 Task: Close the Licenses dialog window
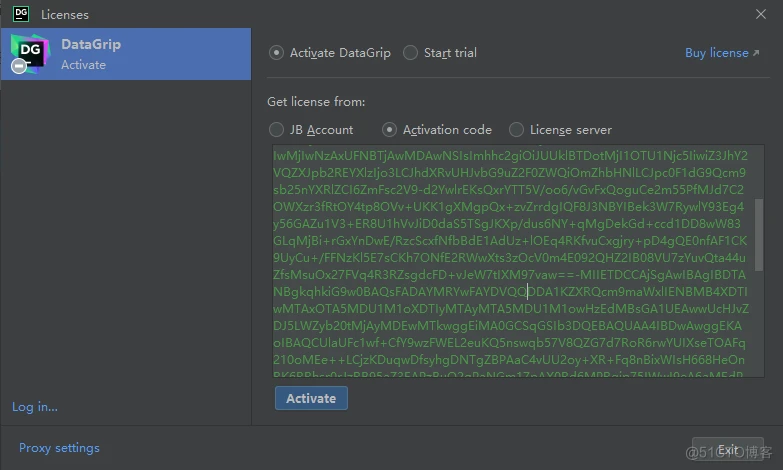(x=760, y=15)
